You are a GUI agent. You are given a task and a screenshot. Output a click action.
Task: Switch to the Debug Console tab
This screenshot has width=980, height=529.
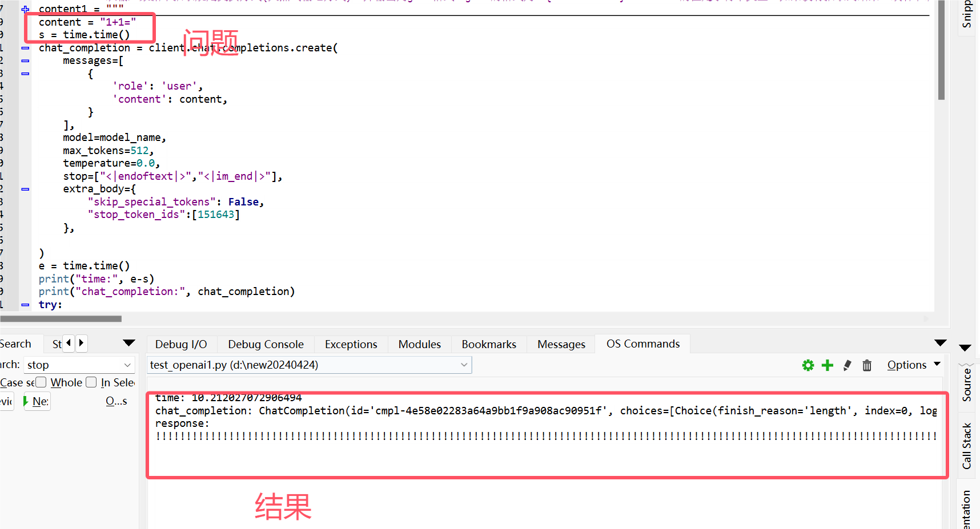point(266,344)
